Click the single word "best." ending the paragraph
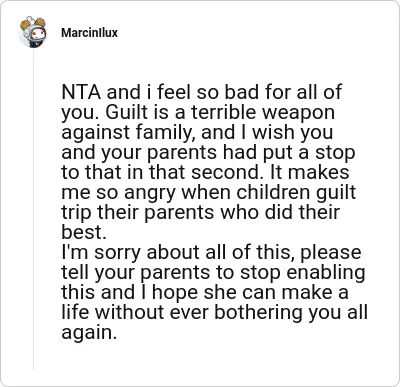This screenshot has height=387, width=400. 84,232
